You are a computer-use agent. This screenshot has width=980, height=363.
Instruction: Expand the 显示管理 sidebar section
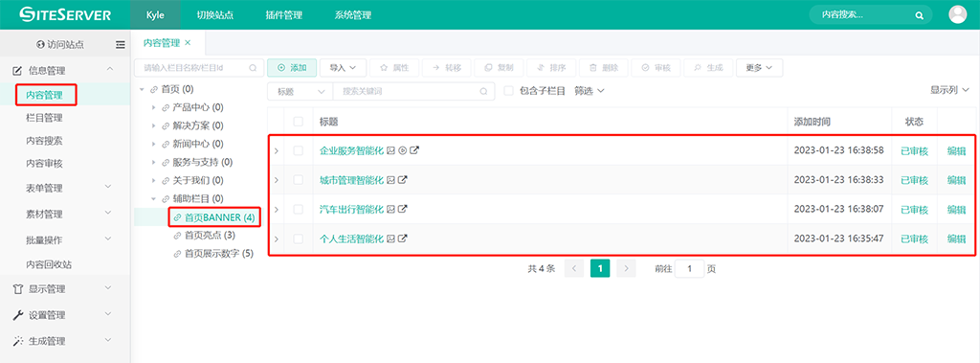[65, 288]
